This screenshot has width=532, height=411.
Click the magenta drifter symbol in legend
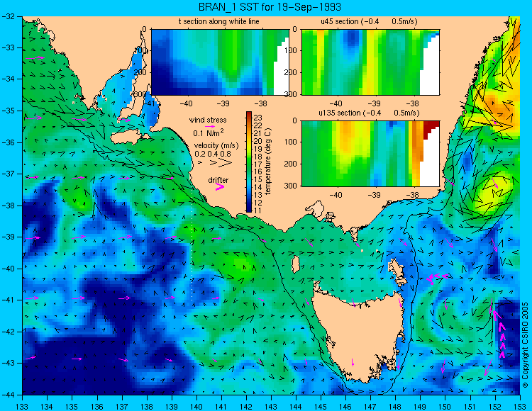(220, 186)
